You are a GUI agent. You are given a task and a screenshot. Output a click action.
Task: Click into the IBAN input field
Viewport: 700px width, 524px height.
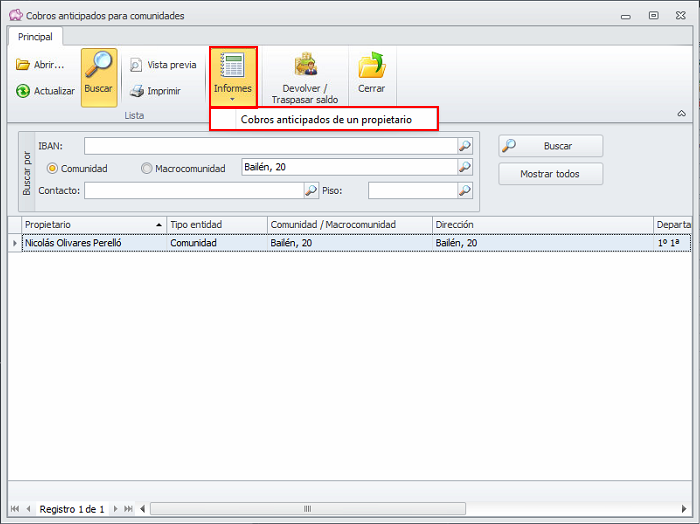271,146
